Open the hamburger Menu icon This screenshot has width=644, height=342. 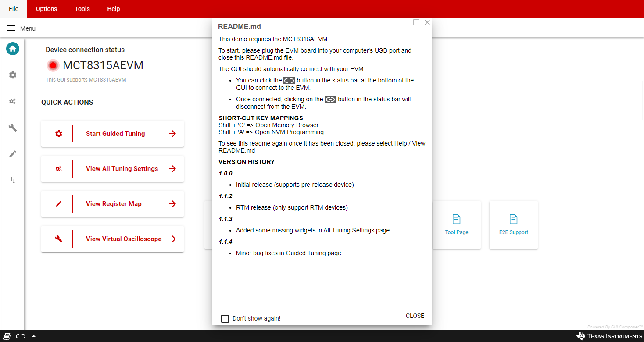(11, 28)
